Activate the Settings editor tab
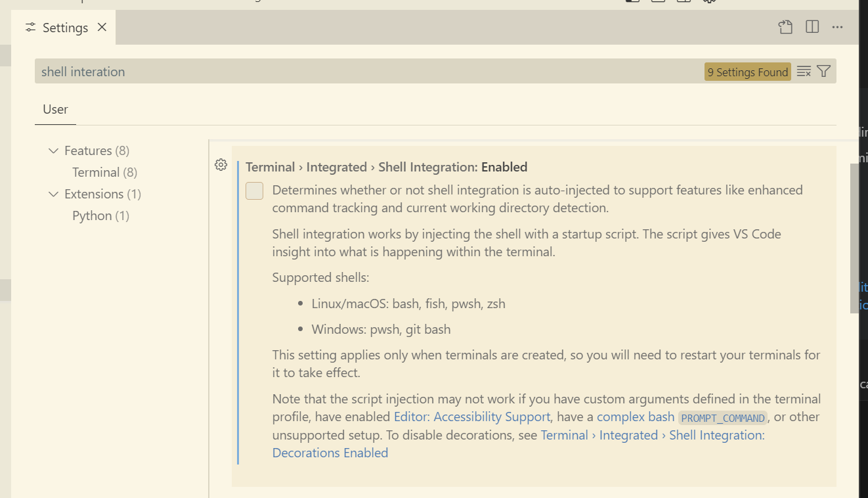Image resolution: width=868 pixels, height=498 pixels. point(65,28)
